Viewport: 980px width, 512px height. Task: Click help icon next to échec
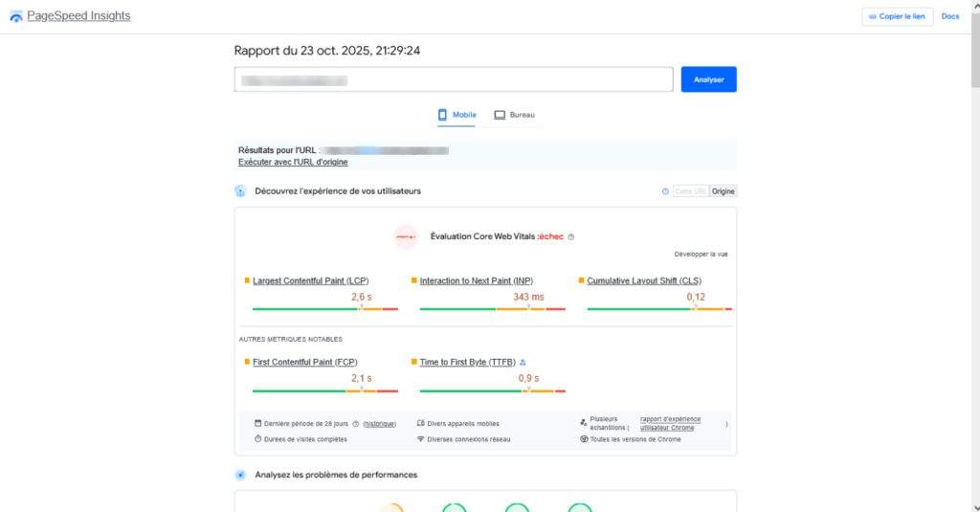click(x=570, y=237)
